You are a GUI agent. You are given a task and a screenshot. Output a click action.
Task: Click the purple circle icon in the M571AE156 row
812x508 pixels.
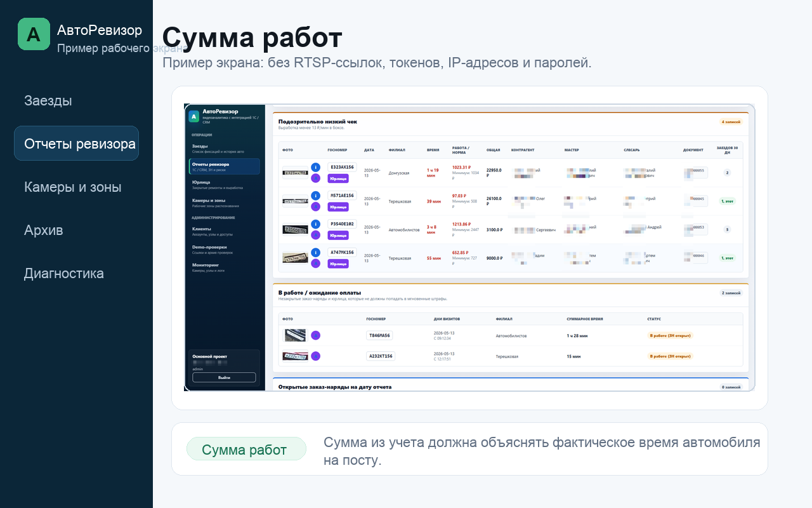coord(315,206)
